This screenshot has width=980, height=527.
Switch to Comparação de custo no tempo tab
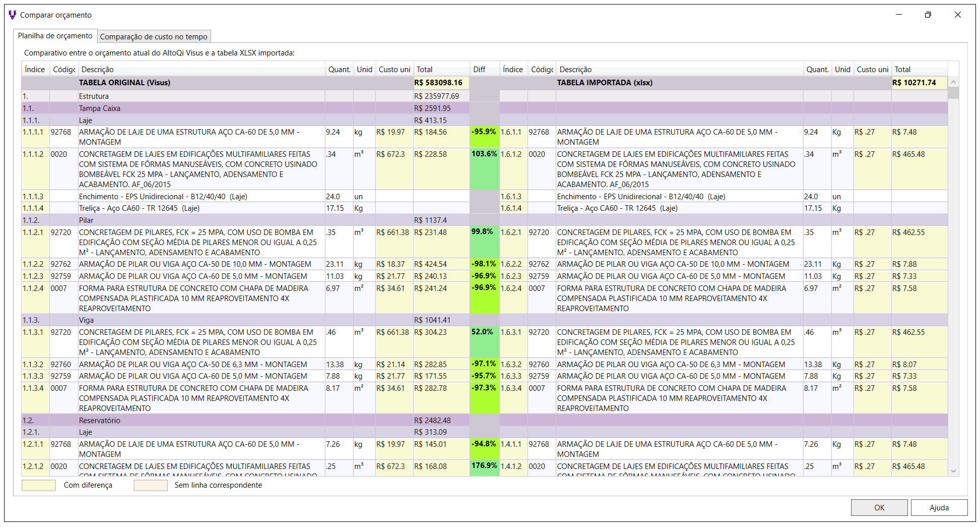(154, 37)
